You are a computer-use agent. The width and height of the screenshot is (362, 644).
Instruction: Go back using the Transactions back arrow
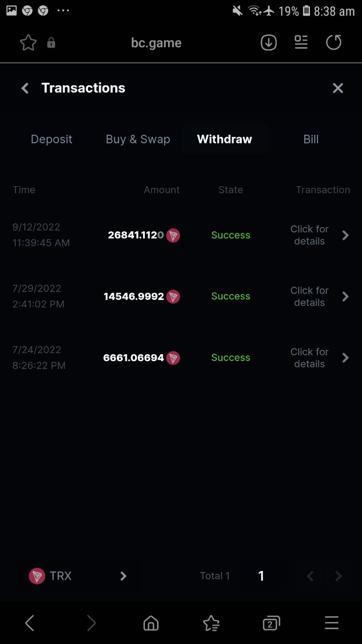pyautogui.click(x=25, y=89)
